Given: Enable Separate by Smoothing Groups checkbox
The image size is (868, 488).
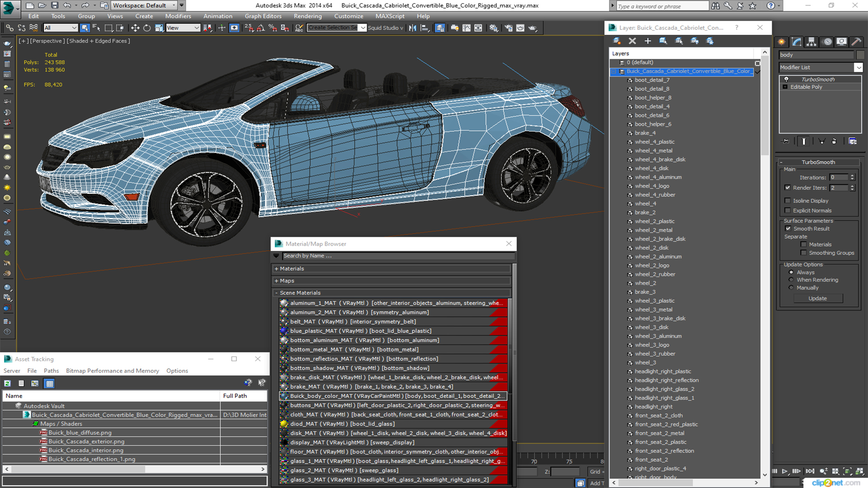Looking at the screenshot, I should tap(803, 253).
